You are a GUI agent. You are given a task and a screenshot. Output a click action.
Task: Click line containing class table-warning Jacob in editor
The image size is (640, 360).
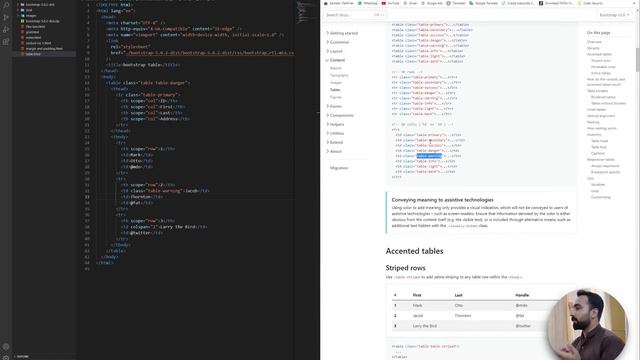[x=165, y=191]
